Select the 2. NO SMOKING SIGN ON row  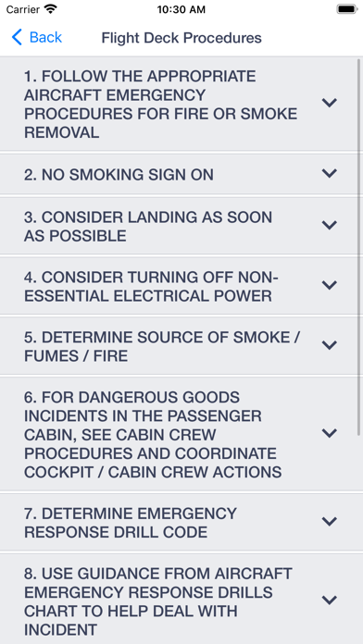coord(179,175)
